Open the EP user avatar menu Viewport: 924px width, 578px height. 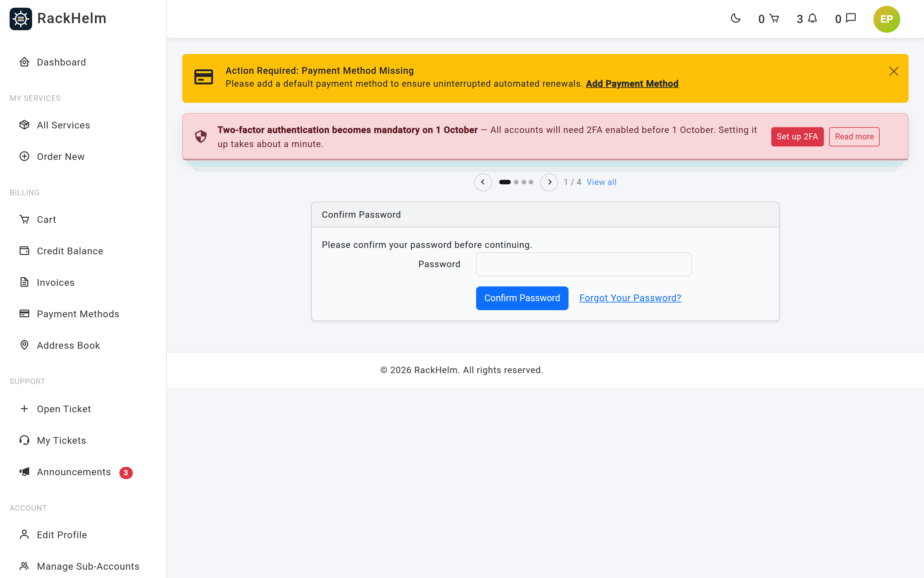pyautogui.click(x=886, y=19)
